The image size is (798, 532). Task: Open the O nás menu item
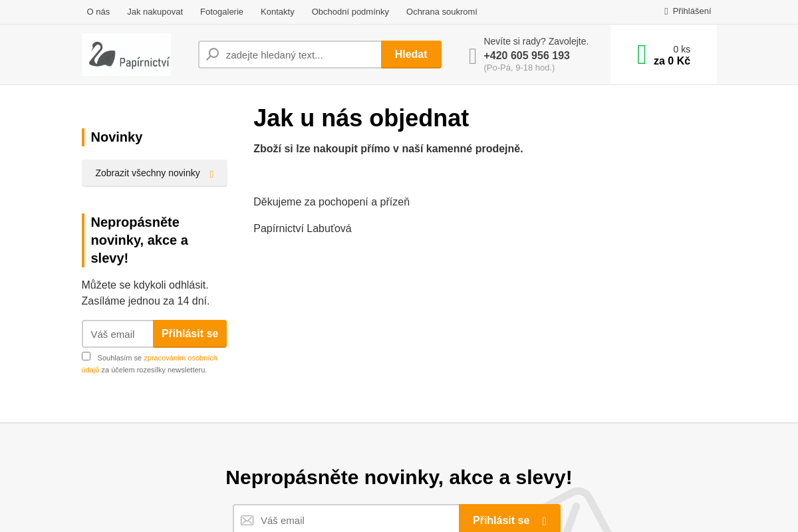pos(98,11)
